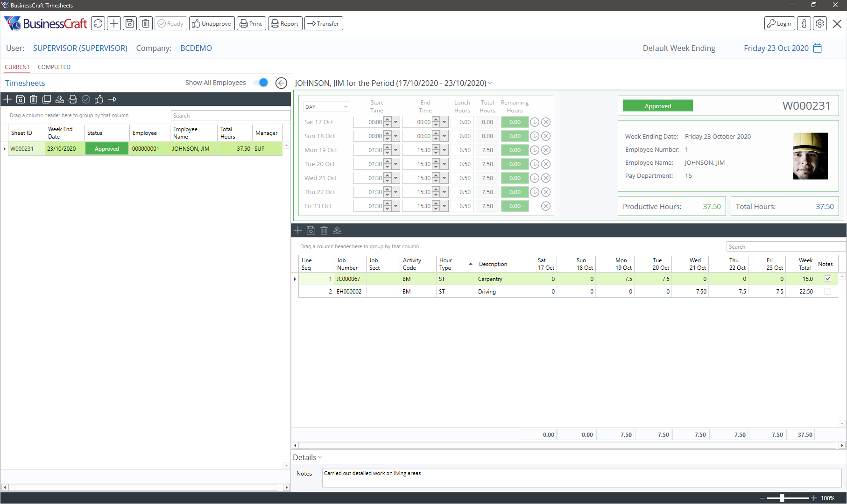Click the Timesheets grid search field

point(230,115)
